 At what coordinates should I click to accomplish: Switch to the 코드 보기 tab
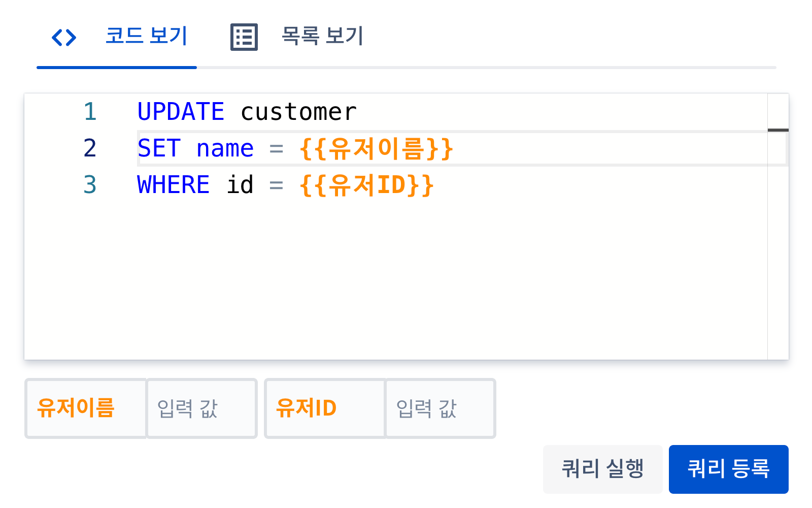tap(117, 37)
